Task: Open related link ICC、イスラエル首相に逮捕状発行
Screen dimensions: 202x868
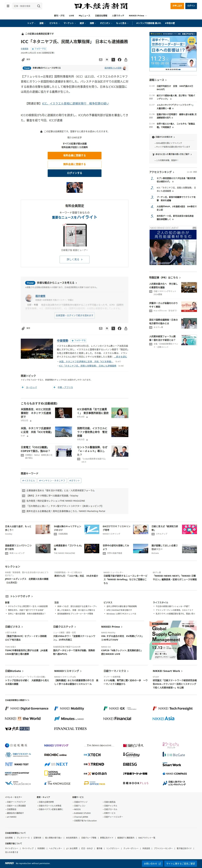Action: pyautogui.click(x=75, y=103)
